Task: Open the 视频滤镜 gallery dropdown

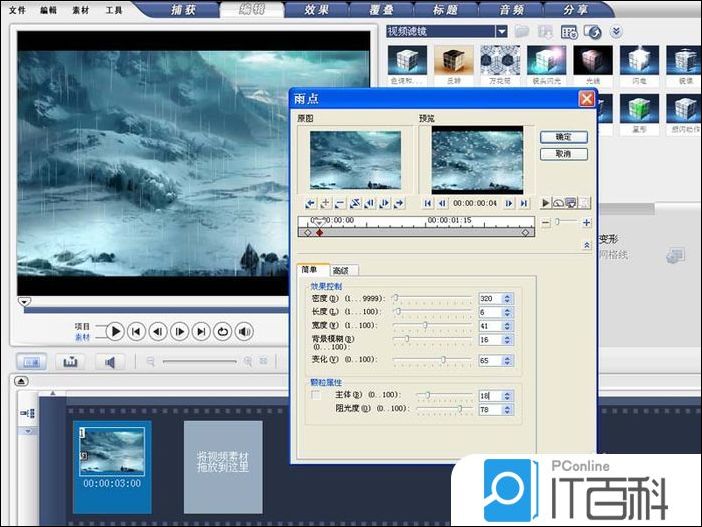Action: [501, 31]
